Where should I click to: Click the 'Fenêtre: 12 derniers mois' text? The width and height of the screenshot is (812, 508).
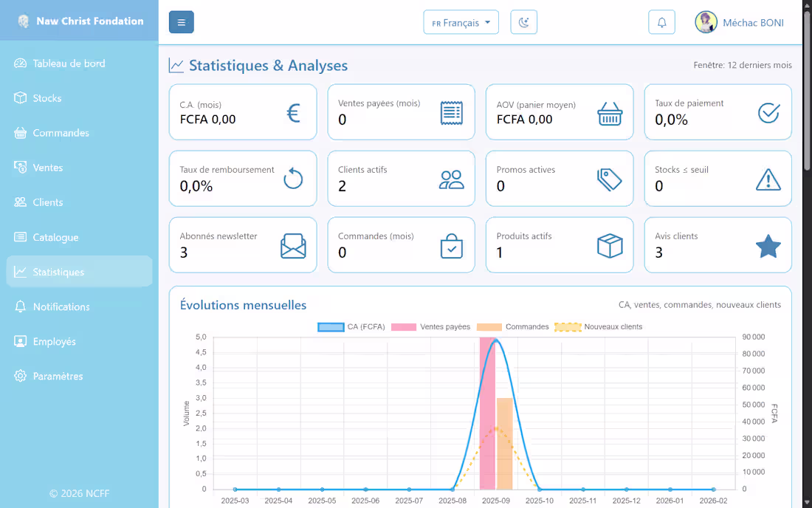click(x=742, y=65)
